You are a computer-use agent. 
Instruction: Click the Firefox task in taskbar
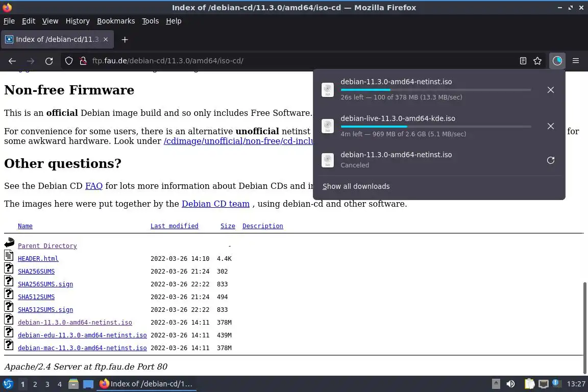click(146, 384)
